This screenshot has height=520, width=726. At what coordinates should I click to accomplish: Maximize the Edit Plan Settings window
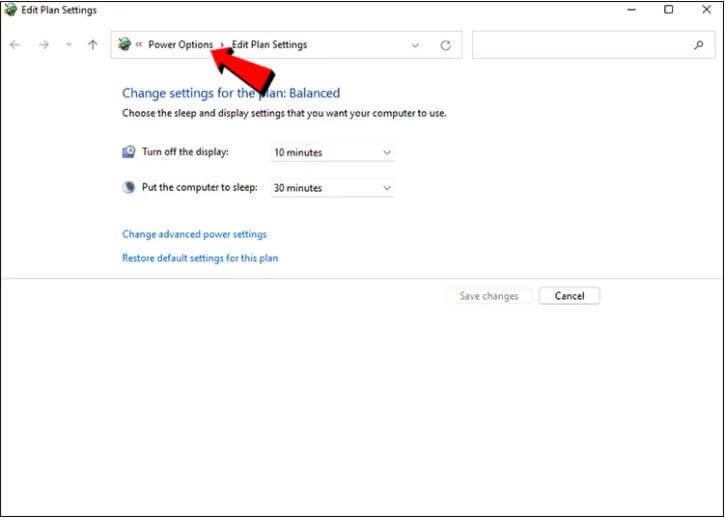pos(669,10)
